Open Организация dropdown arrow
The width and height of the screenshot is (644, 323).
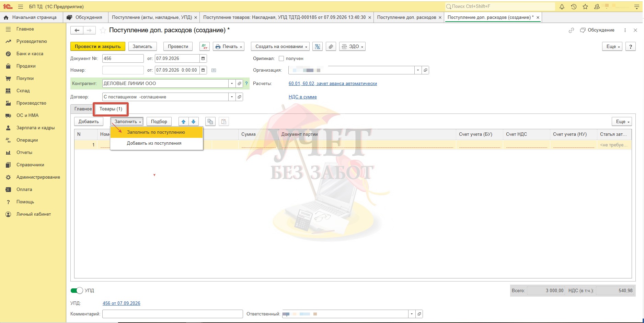(418, 70)
